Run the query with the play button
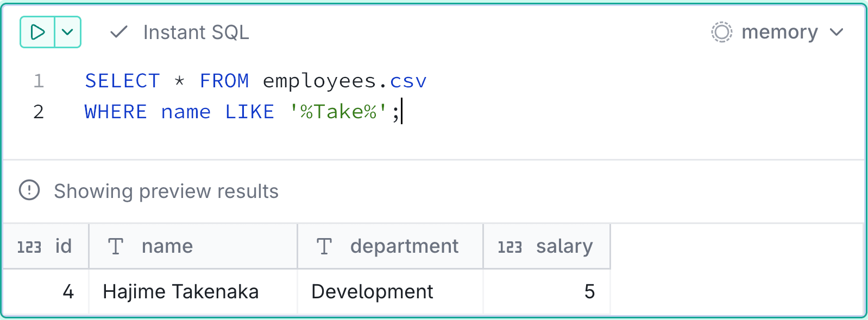This screenshot has width=868, height=320. [37, 32]
